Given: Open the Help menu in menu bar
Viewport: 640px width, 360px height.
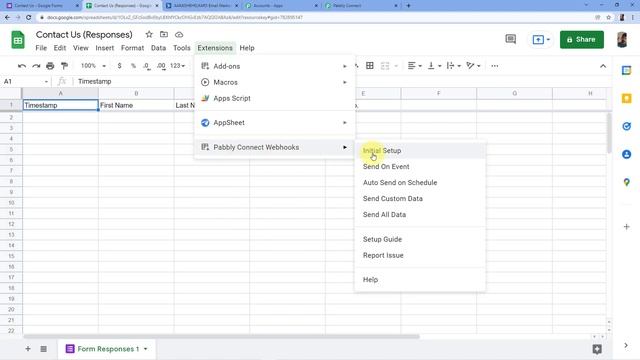Looking at the screenshot, I should click(x=247, y=48).
